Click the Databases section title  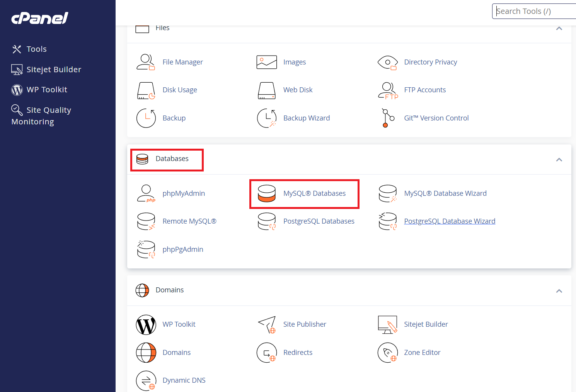click(x=172, y=159)
